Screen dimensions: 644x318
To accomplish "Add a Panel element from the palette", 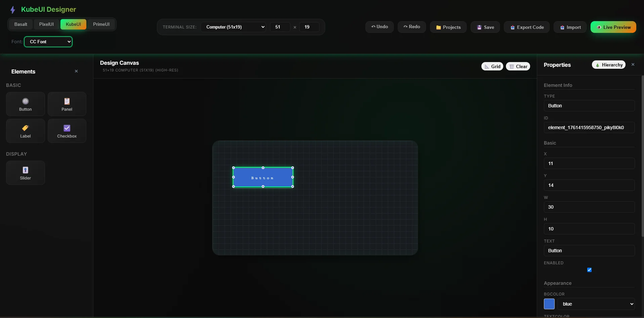I will coord(67,104).
